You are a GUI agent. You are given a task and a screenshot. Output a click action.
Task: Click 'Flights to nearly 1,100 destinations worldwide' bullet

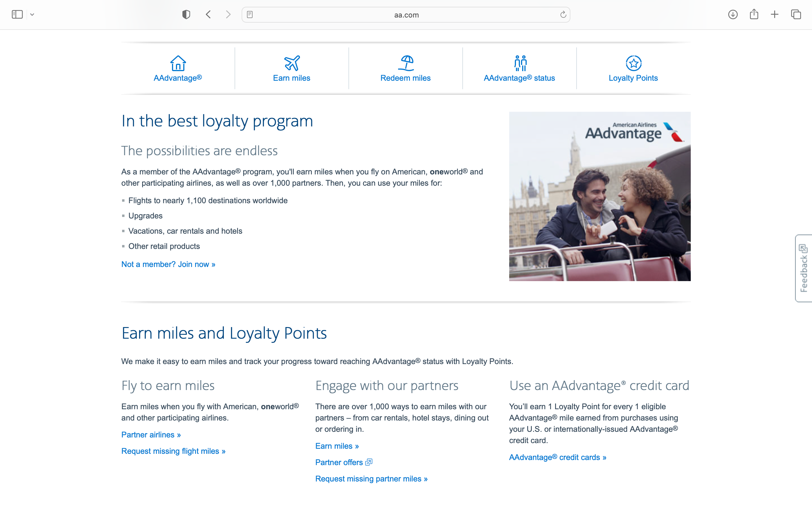(x=208, y=201)
